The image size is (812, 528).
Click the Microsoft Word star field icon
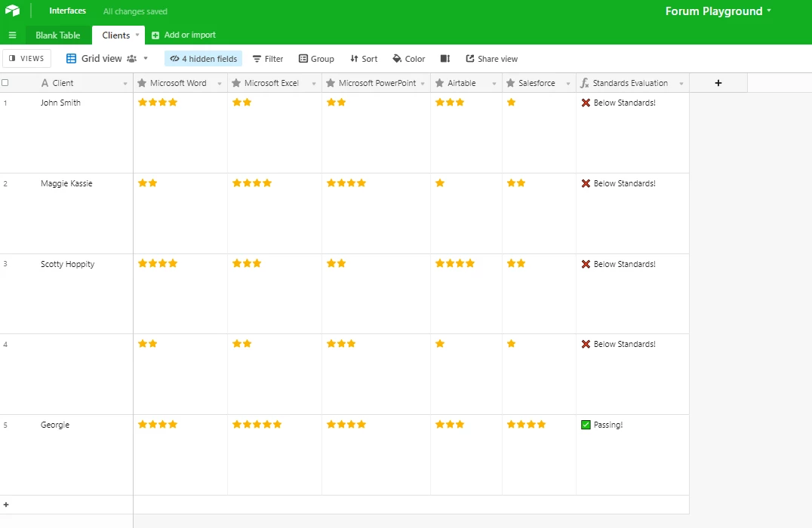[x=142, y=83]
